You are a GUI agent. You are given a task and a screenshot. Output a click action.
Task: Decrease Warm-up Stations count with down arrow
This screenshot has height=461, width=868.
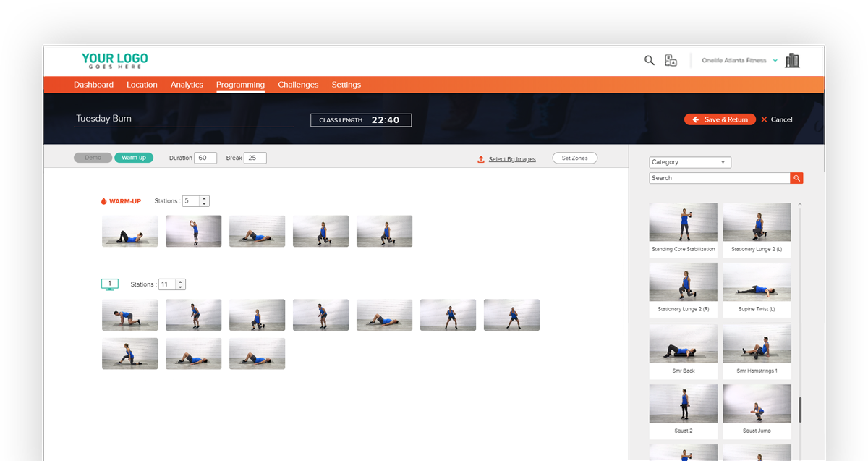pyautogui.click(x=205, y=204)
